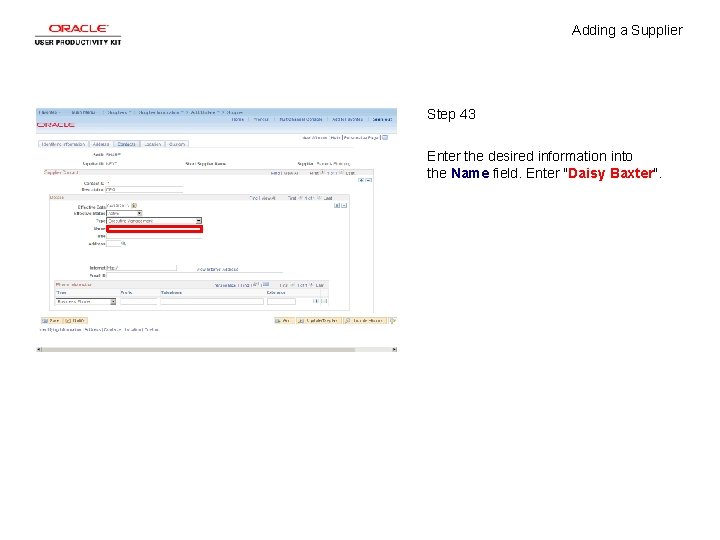This screenshot has width=720, height=540.
Task: Go to the Home link
Action: pos(237,119)
